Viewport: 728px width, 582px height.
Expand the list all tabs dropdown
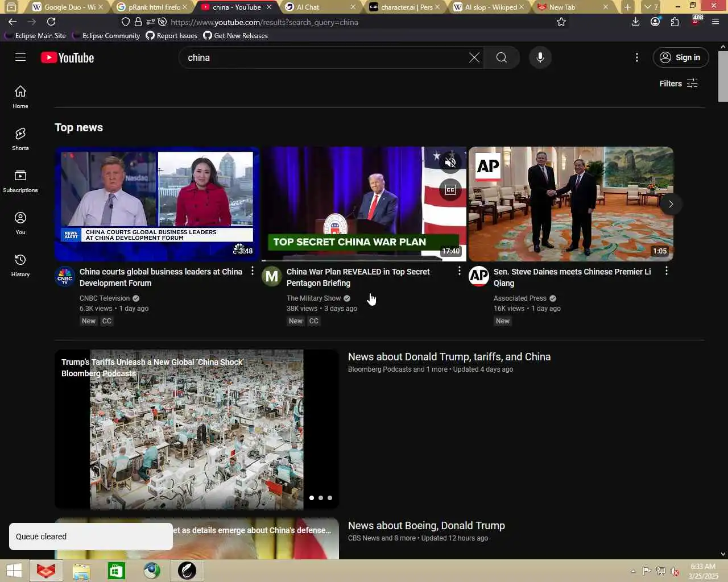click(x=651, y=7)
